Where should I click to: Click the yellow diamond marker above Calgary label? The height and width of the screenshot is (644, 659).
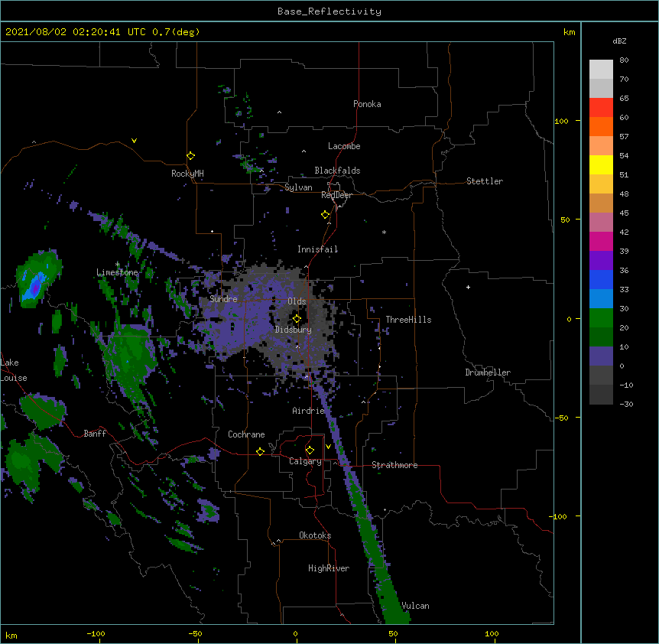coord(310,450)
